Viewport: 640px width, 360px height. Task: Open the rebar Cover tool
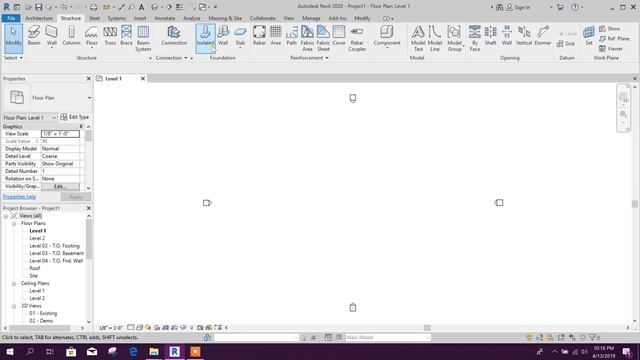[x=339, y=36]
